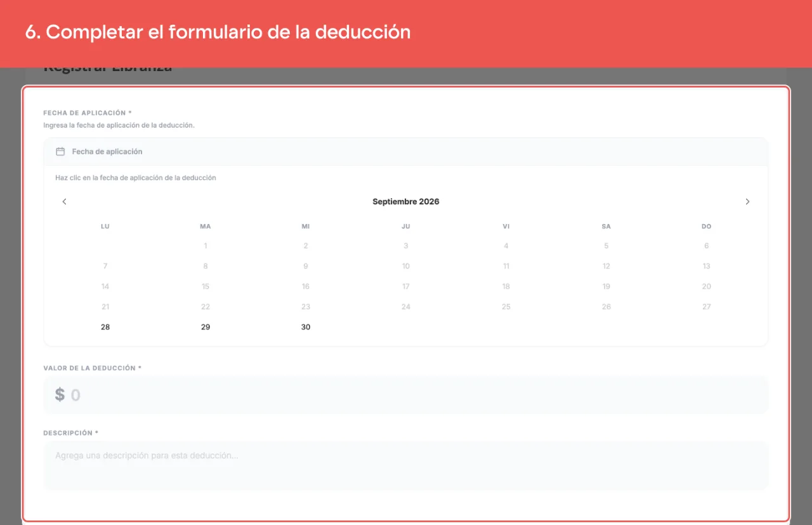812x525 pixels.
Task: Select September 28 in the calendar
Action: pyautogui.click(x=105, y=327)
